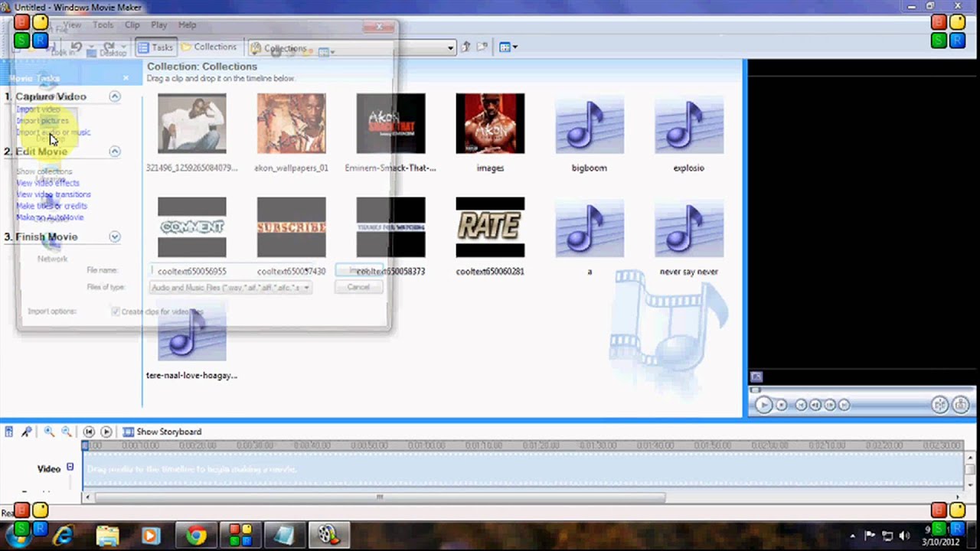Close the Movie Tasks pane

tap(126, 78)
